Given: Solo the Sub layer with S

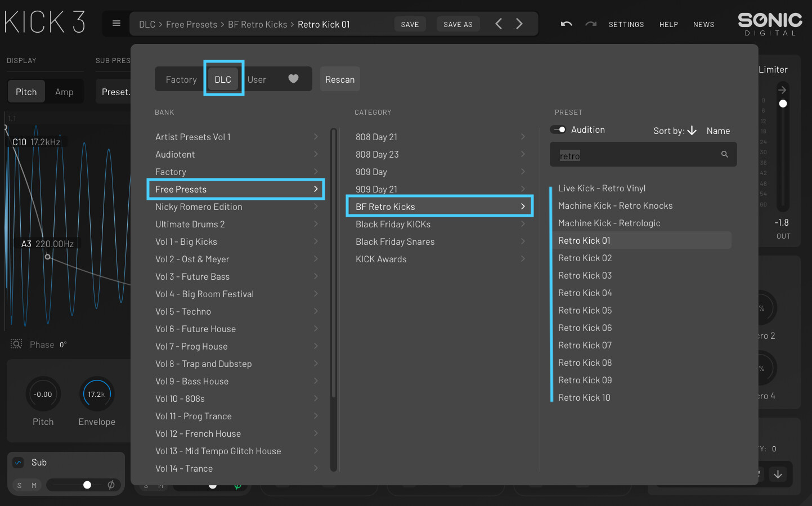Looking at the screenshot, I should (20, 485).
